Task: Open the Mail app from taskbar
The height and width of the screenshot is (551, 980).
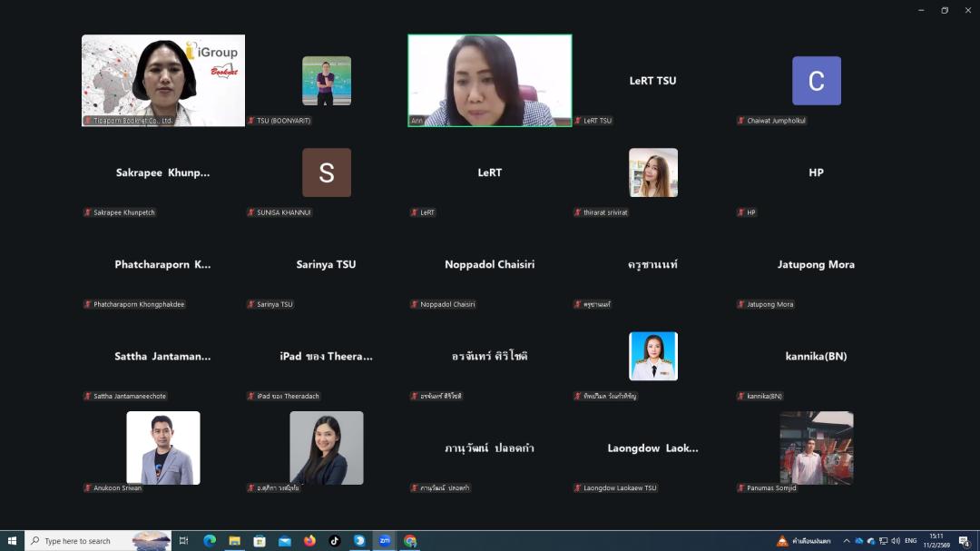Action: point(285,541)
